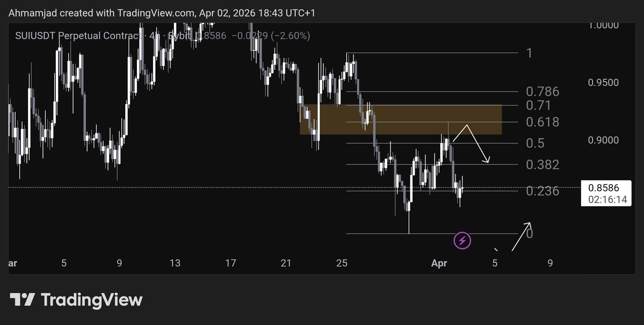Click the Apr label on time axis
644x325 pixels.
click(x=440, y=263)
